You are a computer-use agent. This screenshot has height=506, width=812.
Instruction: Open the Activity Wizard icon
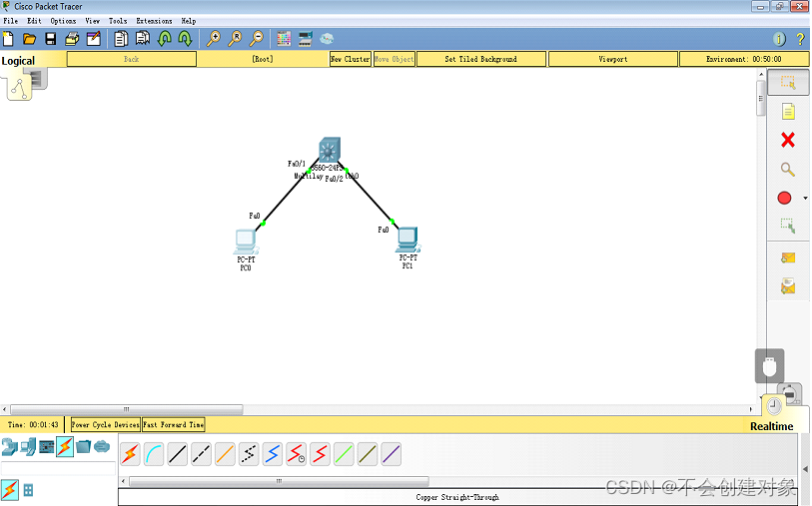(94, 39)
